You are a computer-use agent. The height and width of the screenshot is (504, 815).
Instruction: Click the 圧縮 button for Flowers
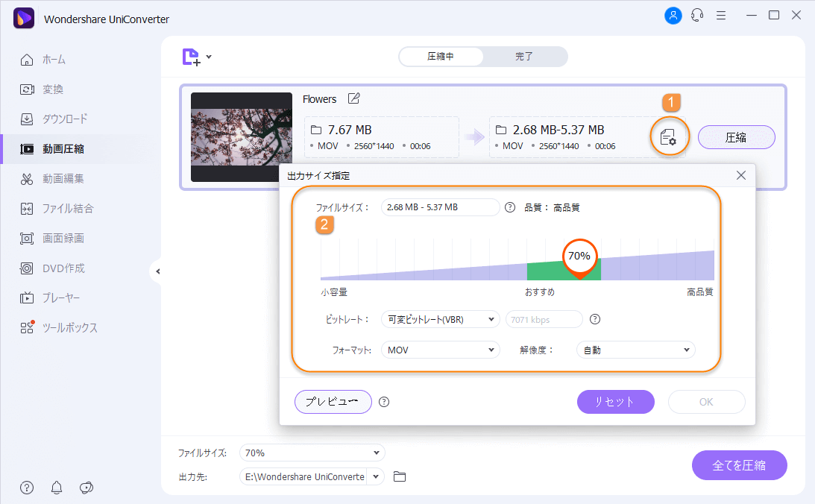coord(736,137)
